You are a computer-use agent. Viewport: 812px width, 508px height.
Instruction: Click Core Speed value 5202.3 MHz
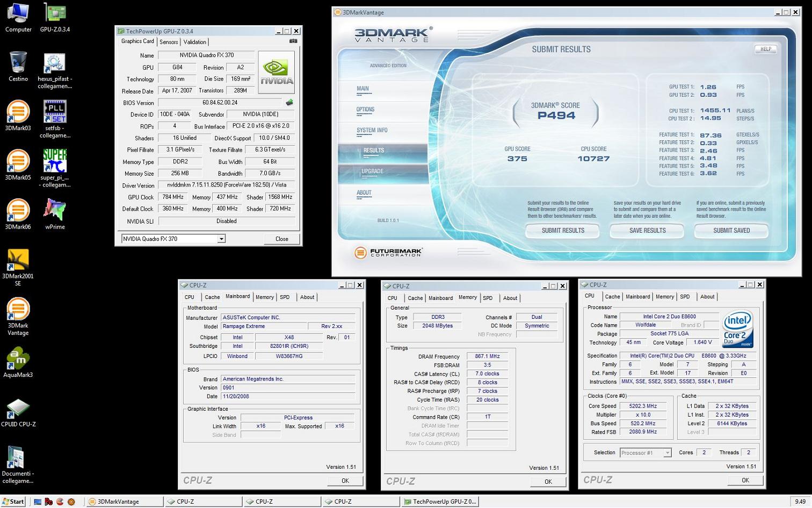(643, 406)
